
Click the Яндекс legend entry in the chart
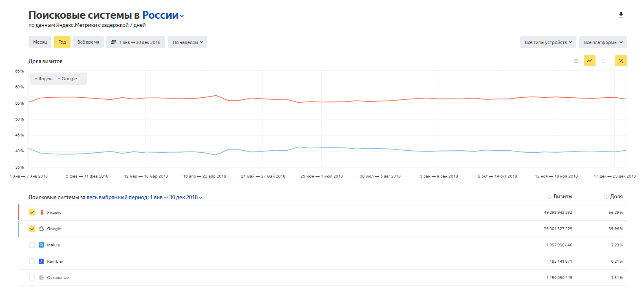pos(44,79)
